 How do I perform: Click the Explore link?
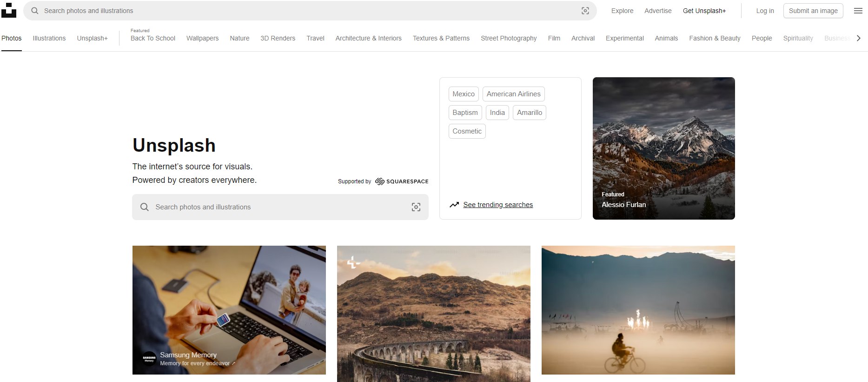[x=622, y=11]
